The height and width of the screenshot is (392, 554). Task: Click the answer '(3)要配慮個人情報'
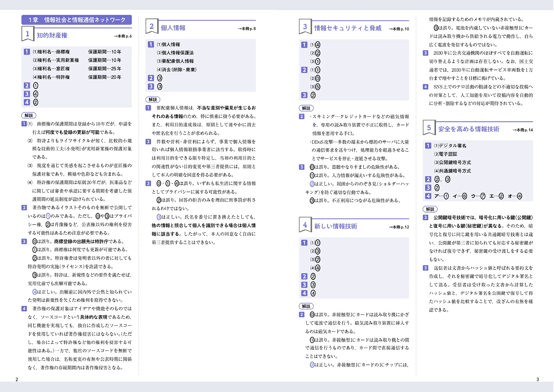(175, 61)
